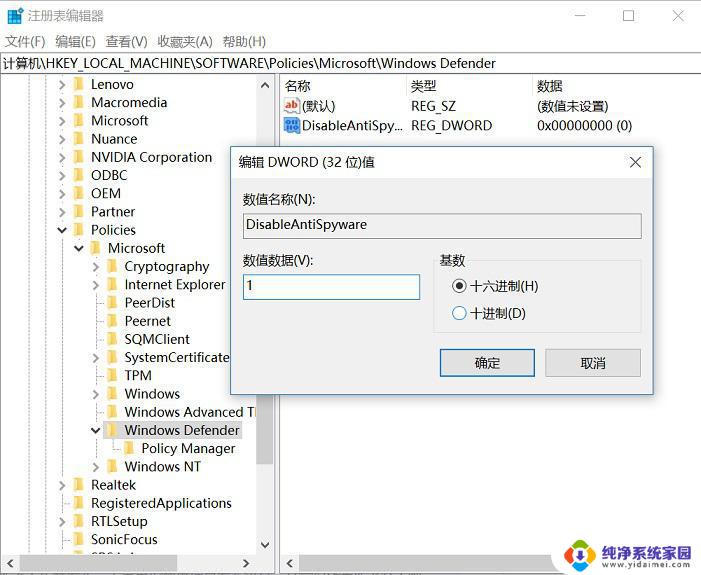Click the Windows NT folder icon
701x575 pixels.
112,467
